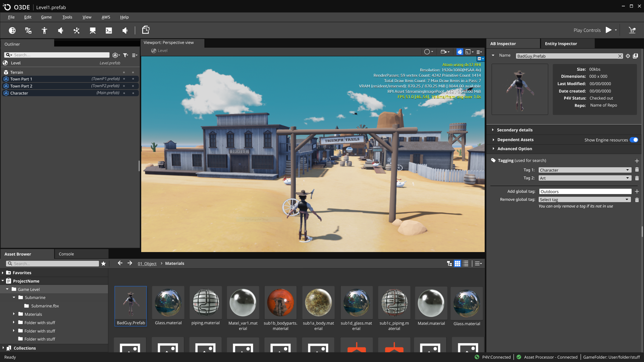Click the PhysX joint tool icon
Viewport: 644px width, 362px height.
pos(76,30)
